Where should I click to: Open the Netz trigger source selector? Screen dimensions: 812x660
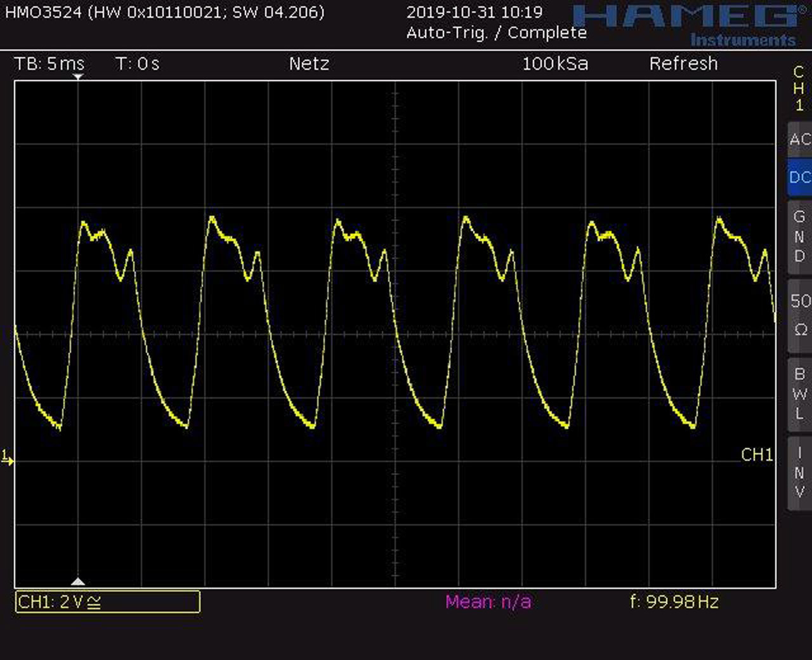point(309,63)
